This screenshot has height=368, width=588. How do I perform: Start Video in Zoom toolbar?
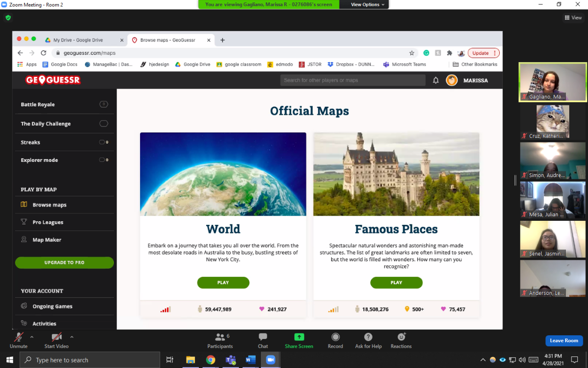coord(57,340)
